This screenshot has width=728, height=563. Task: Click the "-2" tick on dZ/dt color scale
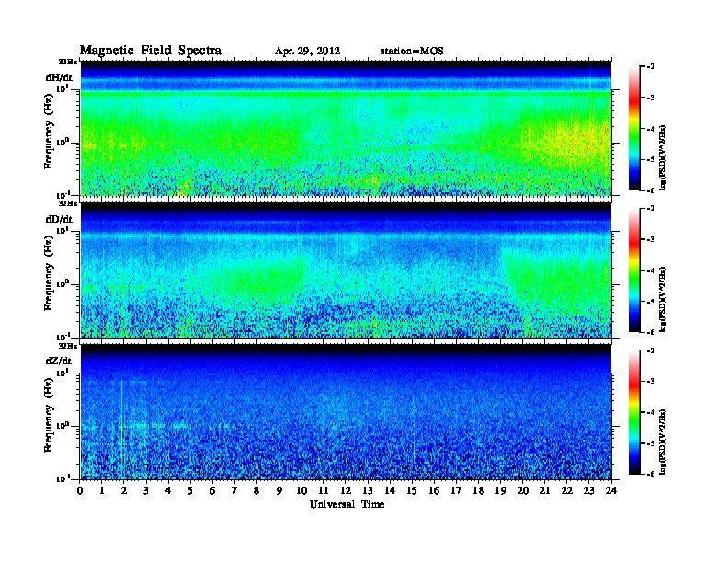(x=650, y=350)
